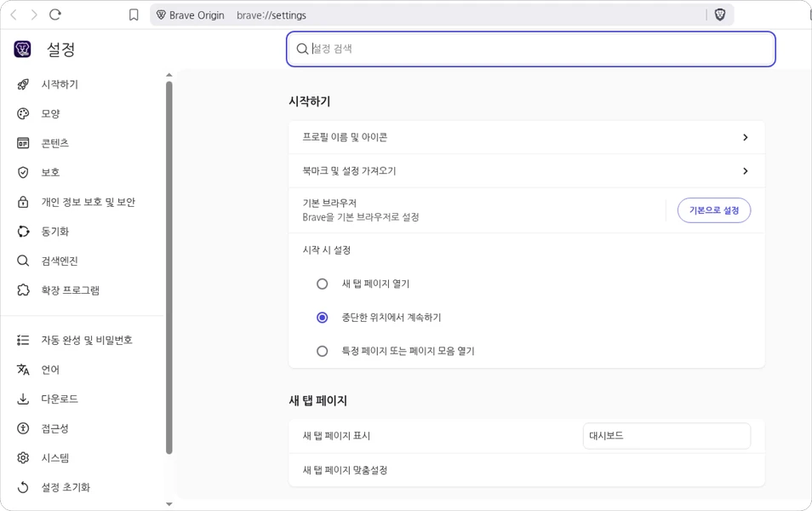Open 북마크 및 설정 가져오기 via its chevron
The image size is (812, 511).
745,171
